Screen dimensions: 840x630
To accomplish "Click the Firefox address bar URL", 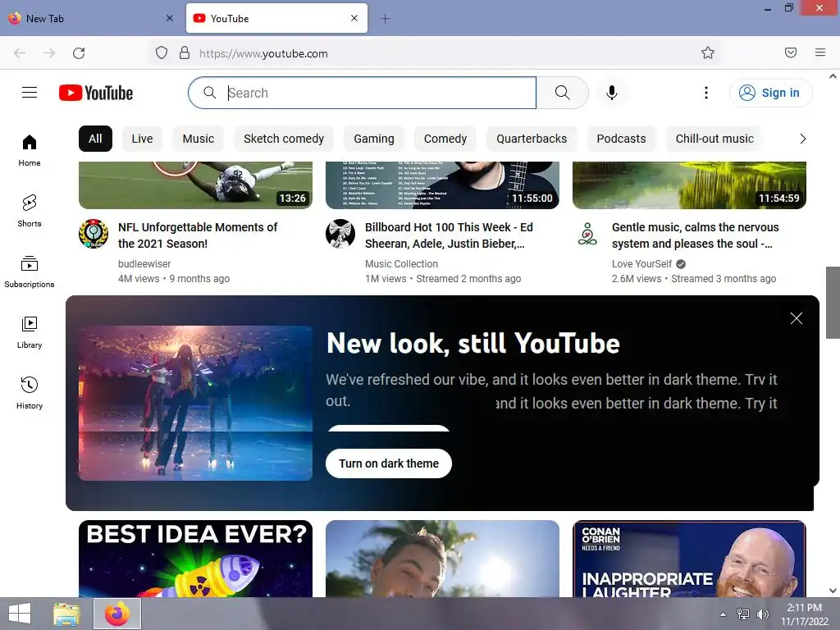I will point(263,53).
